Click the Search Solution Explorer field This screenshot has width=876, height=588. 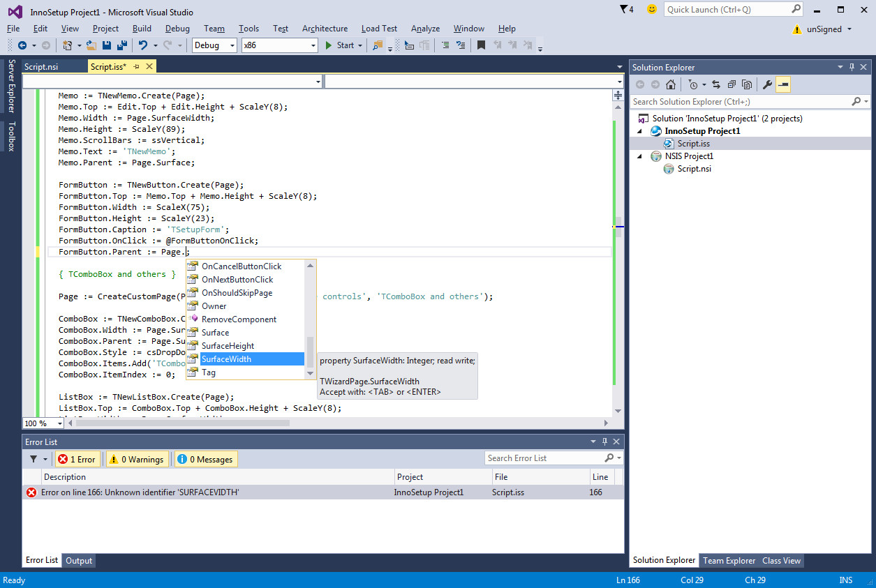[x=740, y=102]
